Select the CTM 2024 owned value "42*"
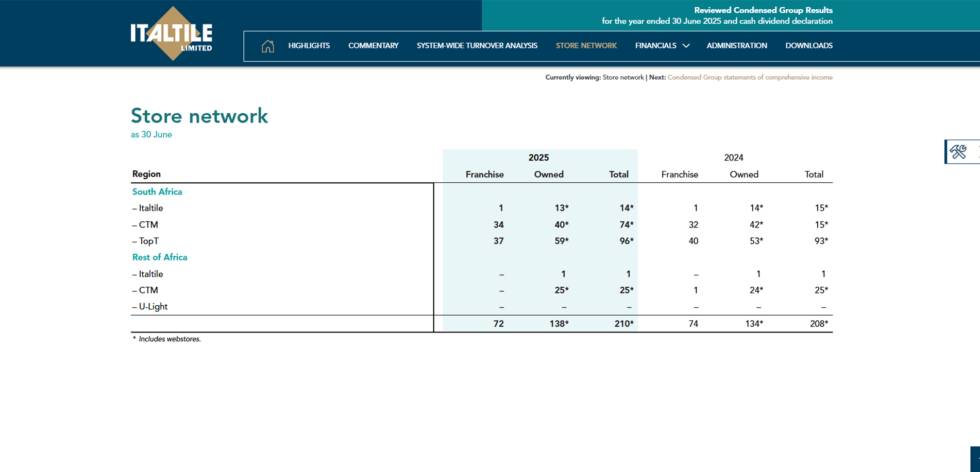Image resolution: width=980 pixels, height=472 pixels. tap(756, 225)
